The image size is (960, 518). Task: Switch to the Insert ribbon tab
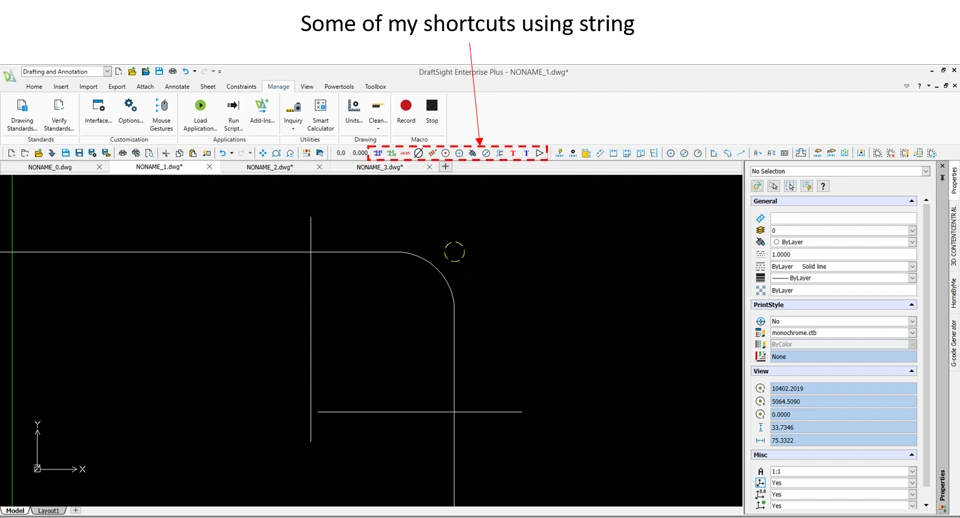point(61,87)
